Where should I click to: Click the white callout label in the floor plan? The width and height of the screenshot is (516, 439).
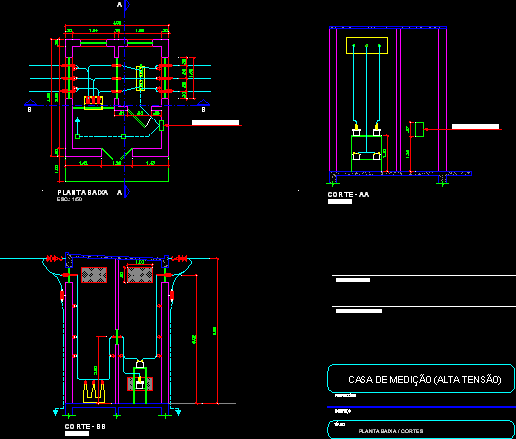point(215,123)
